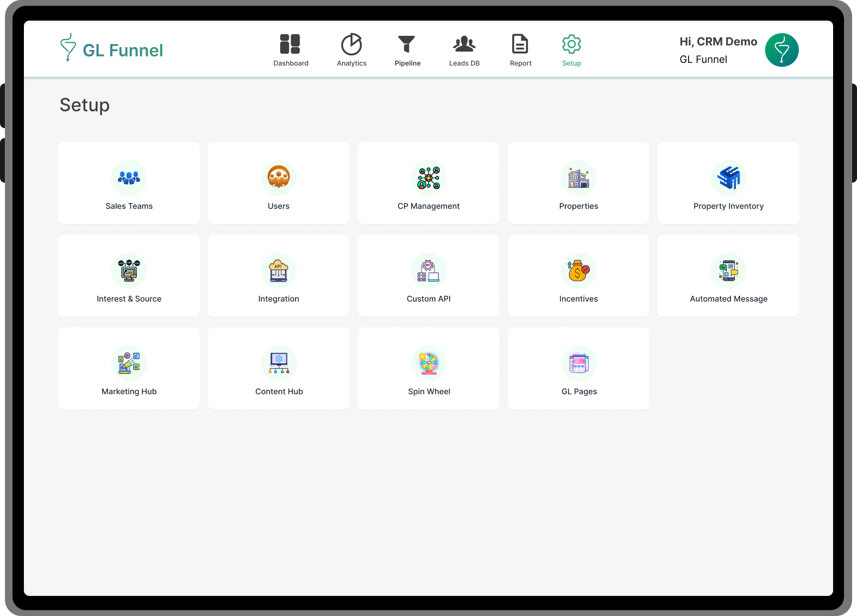Click the Marketing Hub card label
Image resolution: width=857 pixels, height=616 pixels.
point(129,392)
